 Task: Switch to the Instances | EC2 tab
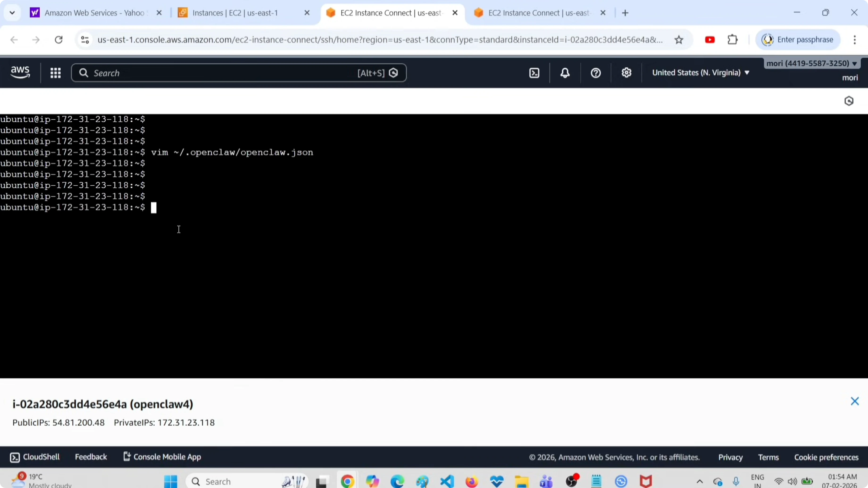tap(235, 13)
